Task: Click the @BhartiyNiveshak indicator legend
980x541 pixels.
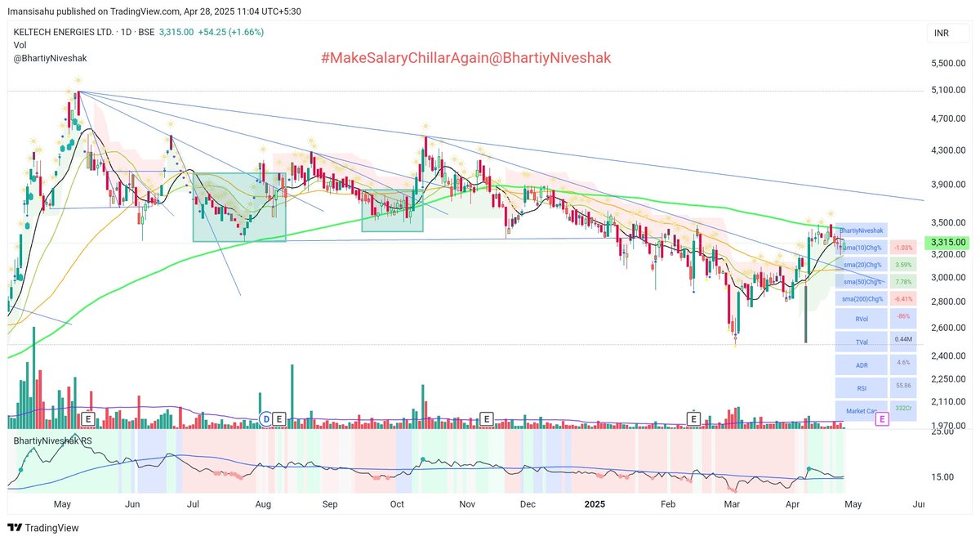Action: (x=50, y=58)
